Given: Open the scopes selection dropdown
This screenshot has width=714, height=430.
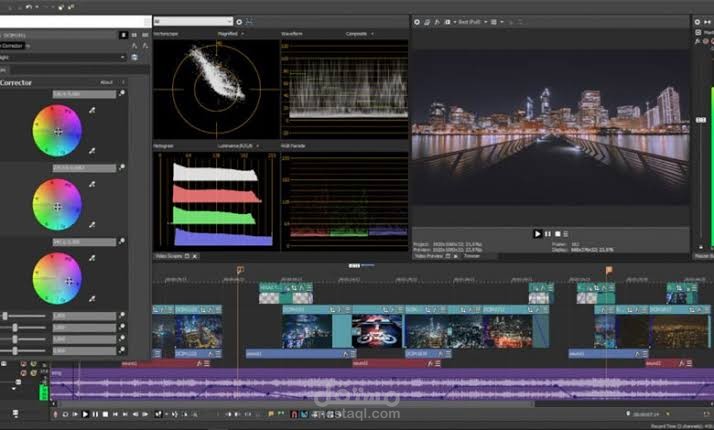Looking at the screenshot, I should pos(193,21).
